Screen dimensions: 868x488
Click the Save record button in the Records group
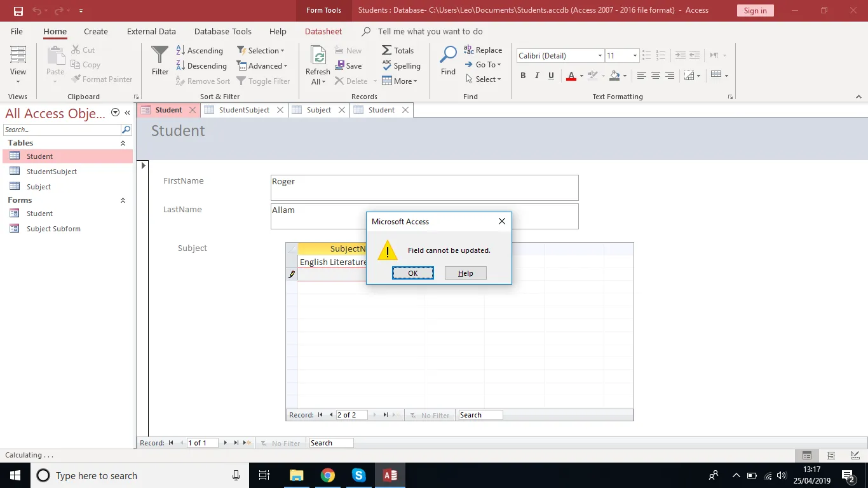coord(348,66)
